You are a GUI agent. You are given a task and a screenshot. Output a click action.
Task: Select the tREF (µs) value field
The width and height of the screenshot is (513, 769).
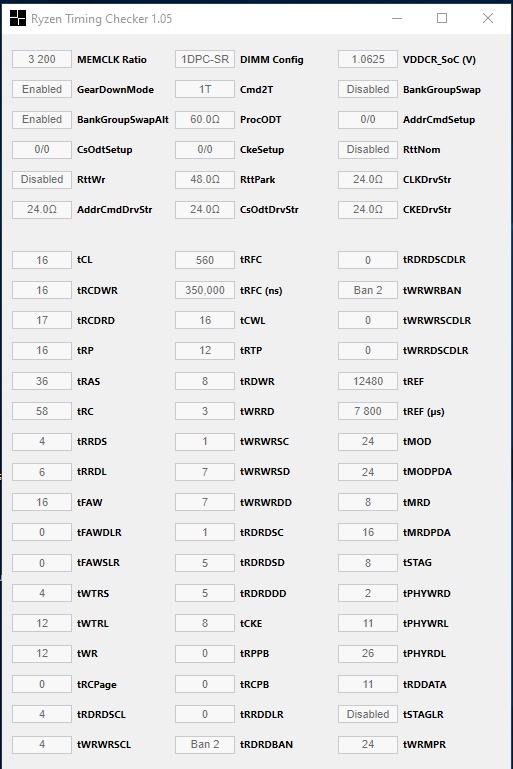point(368,411)
